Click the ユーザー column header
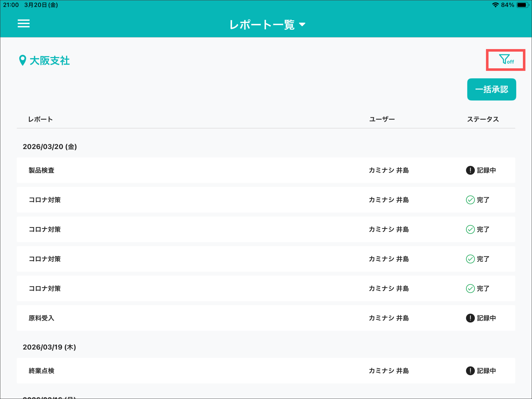The width and height of the screenshot is (532, 399). coord(382,119)
